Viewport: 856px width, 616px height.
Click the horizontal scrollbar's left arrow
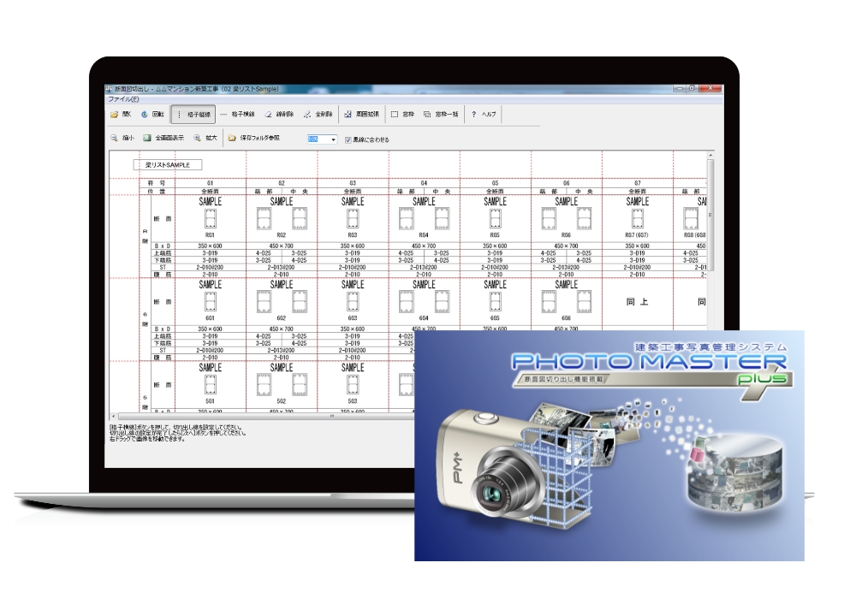click(113, 417)
